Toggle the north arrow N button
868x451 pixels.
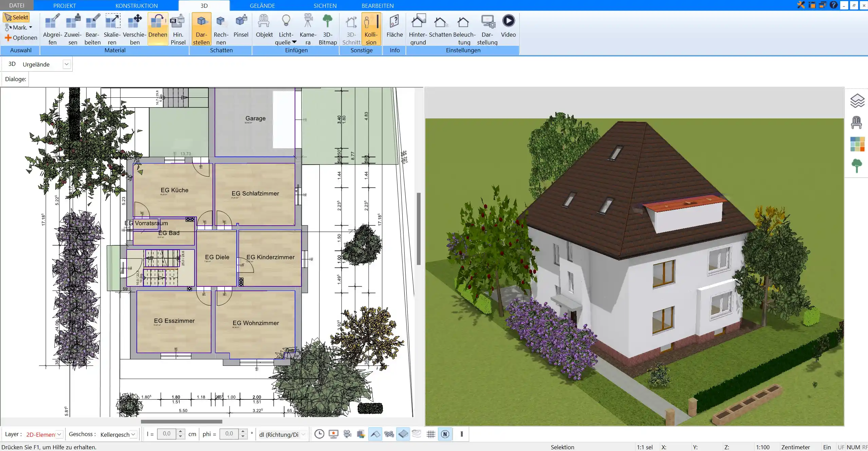(445, 434)
